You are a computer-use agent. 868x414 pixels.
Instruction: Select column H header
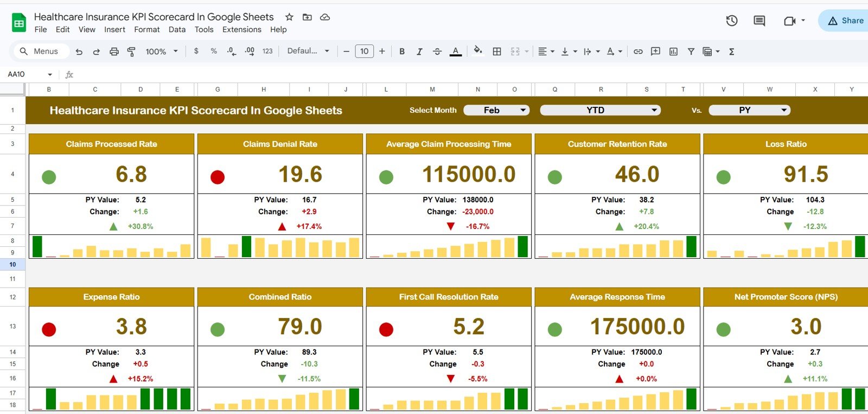[264, 90]
